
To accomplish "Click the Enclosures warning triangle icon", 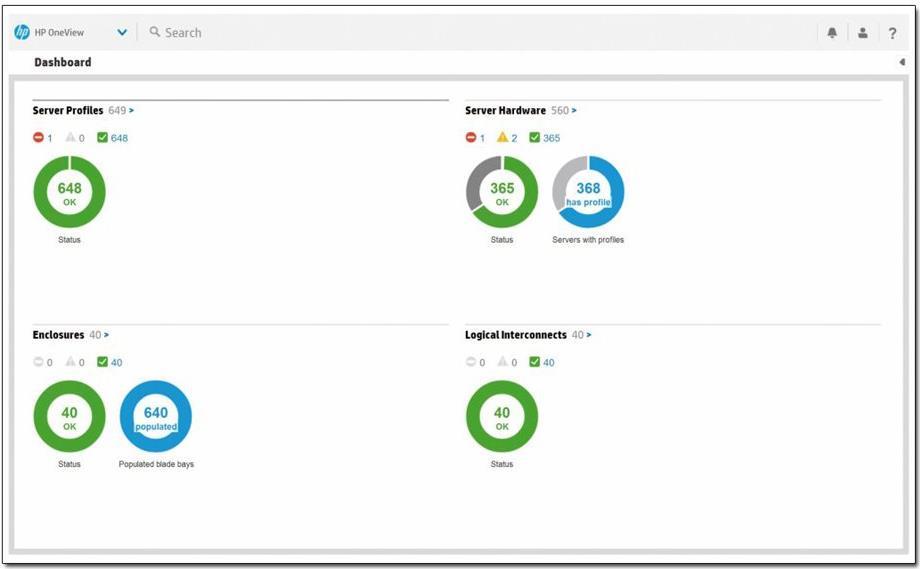I will [70, 362].
